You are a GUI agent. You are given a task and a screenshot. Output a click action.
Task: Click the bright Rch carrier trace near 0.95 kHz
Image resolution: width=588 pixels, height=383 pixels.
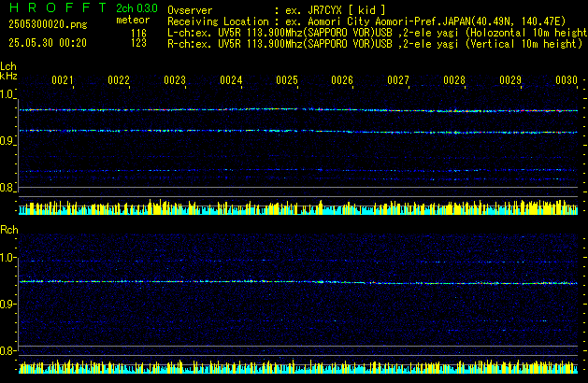298,282
